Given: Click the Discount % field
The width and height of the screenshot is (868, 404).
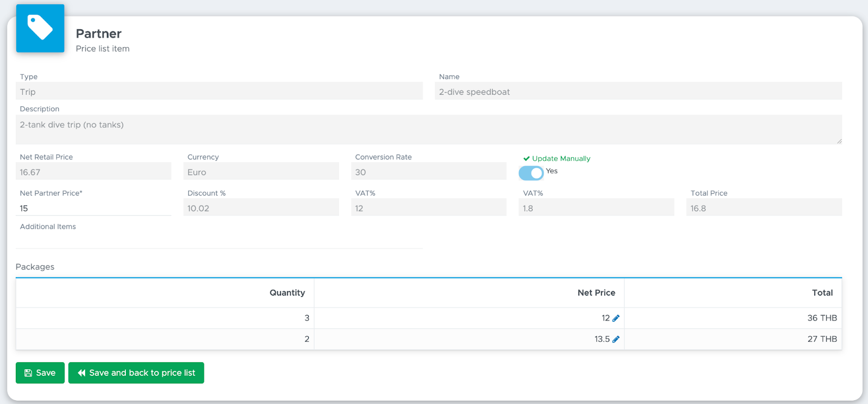Looking at the screenshot, I should pos(261,208).
